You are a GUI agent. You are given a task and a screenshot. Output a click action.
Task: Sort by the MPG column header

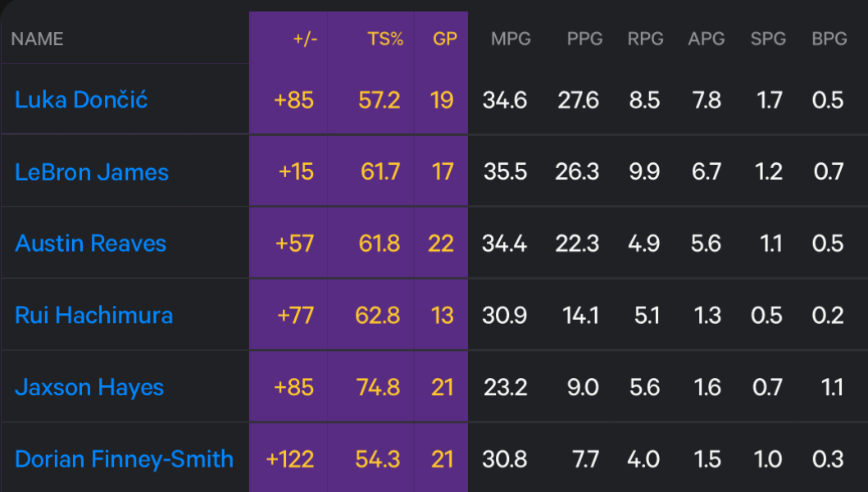tap(511, 39)
